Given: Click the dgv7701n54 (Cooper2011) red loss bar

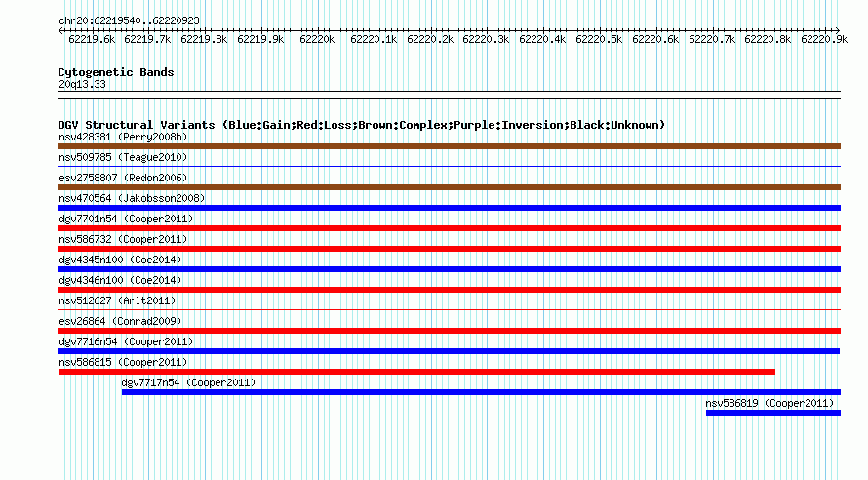Looking at the screenshot, I should (449, 228).
